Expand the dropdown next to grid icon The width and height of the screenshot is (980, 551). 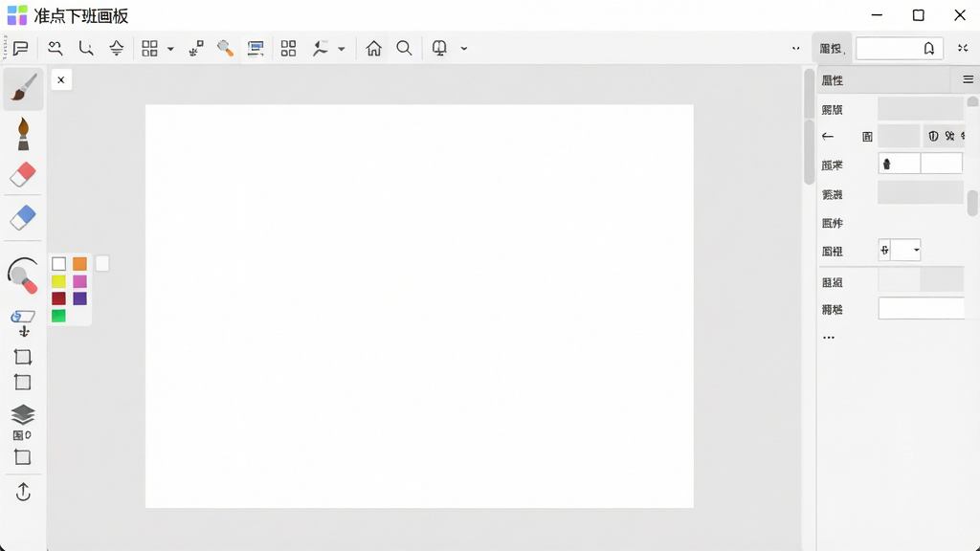pyautogui.click(x=170, y=49)
